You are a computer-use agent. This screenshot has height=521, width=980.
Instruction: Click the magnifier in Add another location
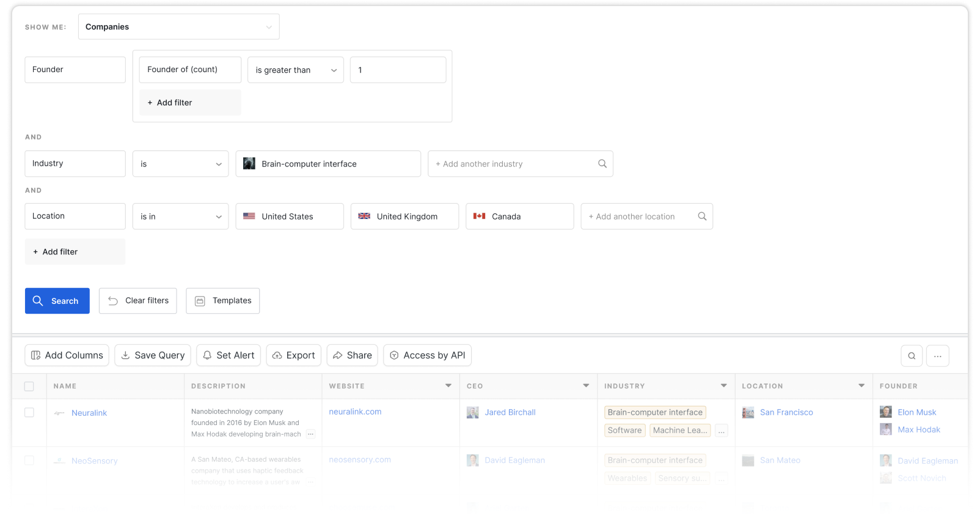(702, 216)
